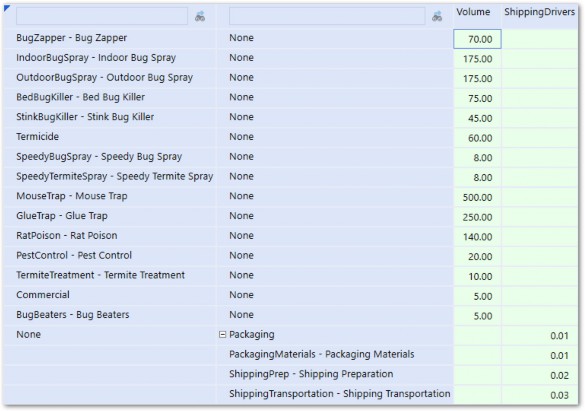The width and height of the screenshot is (585, 411).
Task: Select the Termicide row label
Action: (37, 137)
